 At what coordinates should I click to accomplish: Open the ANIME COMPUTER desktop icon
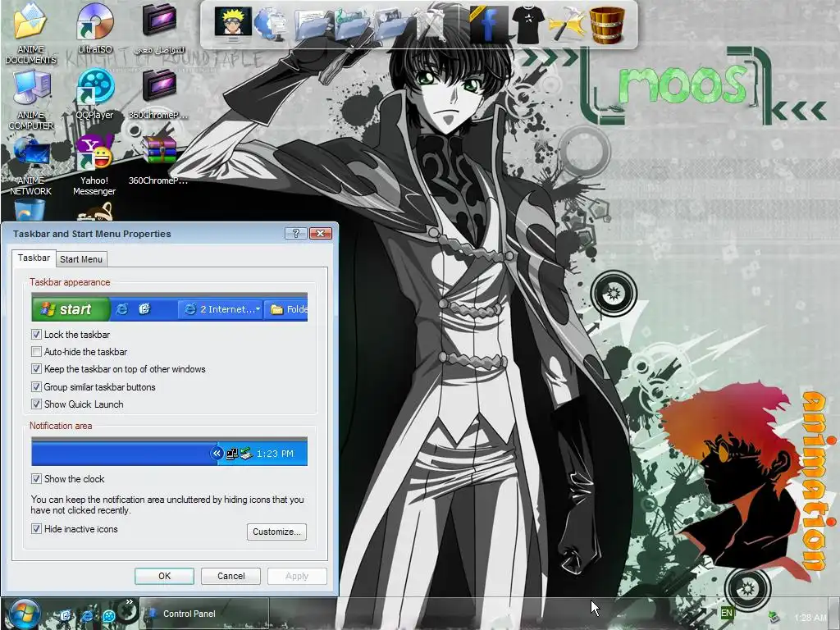(30, 99)
